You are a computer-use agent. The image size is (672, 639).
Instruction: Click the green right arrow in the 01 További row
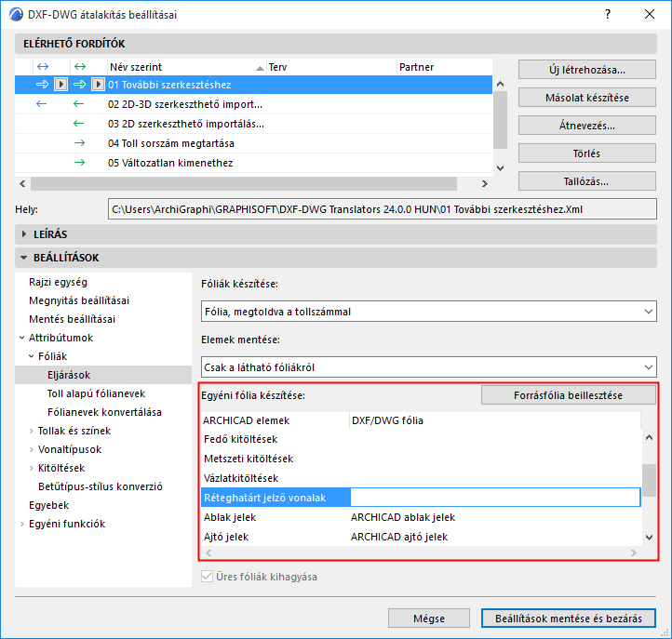(x=80, y=85)
